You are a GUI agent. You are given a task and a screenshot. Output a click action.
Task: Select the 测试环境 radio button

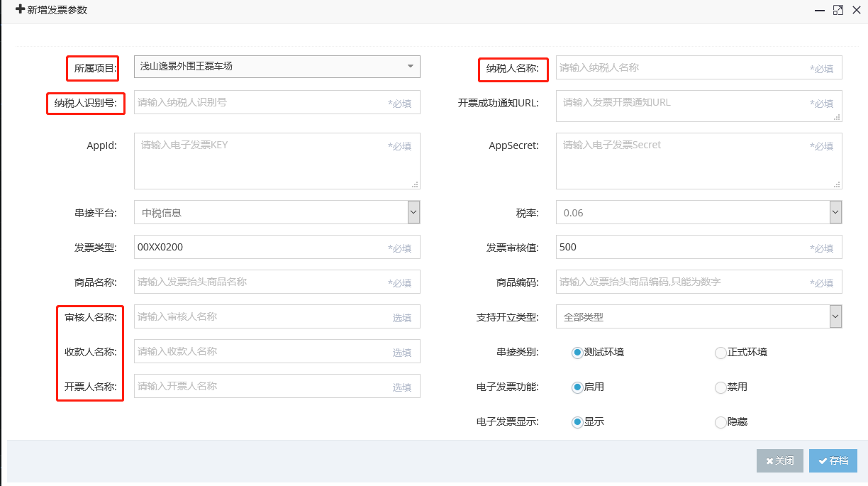click(x=577, y=352)
